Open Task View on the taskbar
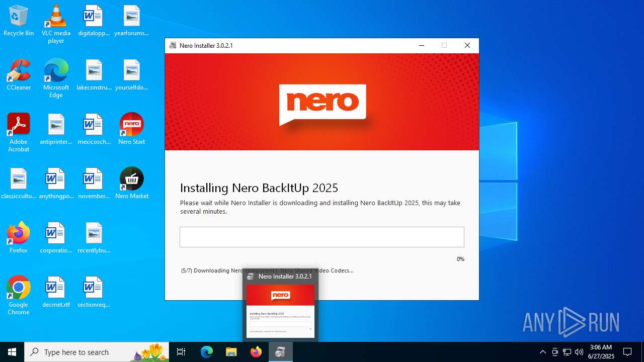Image resolution: width=644 pixels, height=362 pixels. [181, 352]
